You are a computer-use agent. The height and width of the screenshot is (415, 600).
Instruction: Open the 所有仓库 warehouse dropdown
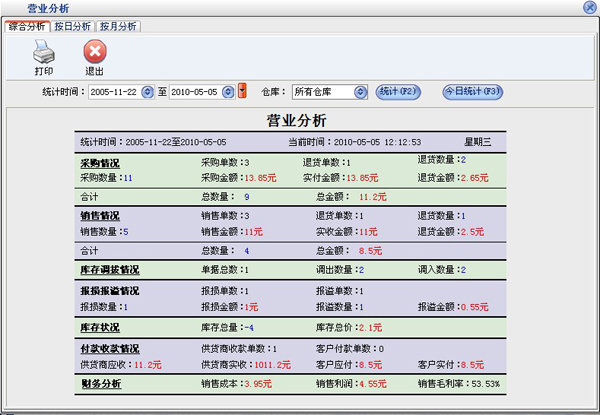(366, 92)
